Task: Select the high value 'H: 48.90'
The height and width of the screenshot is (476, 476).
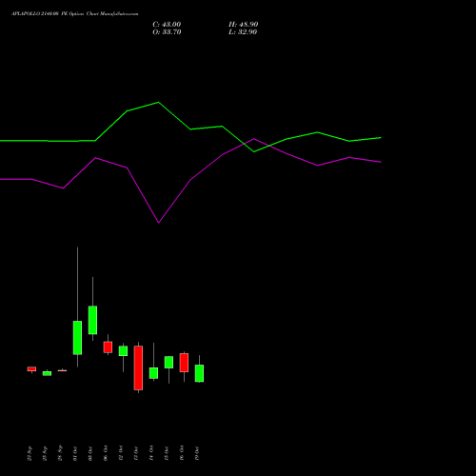Action: (244, 25)
